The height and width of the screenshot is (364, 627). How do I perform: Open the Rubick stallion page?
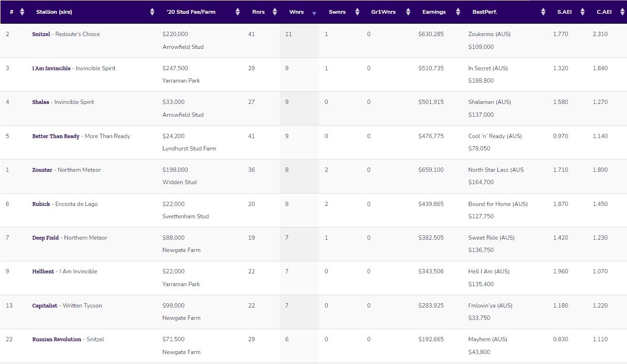(x=41, y=204)
